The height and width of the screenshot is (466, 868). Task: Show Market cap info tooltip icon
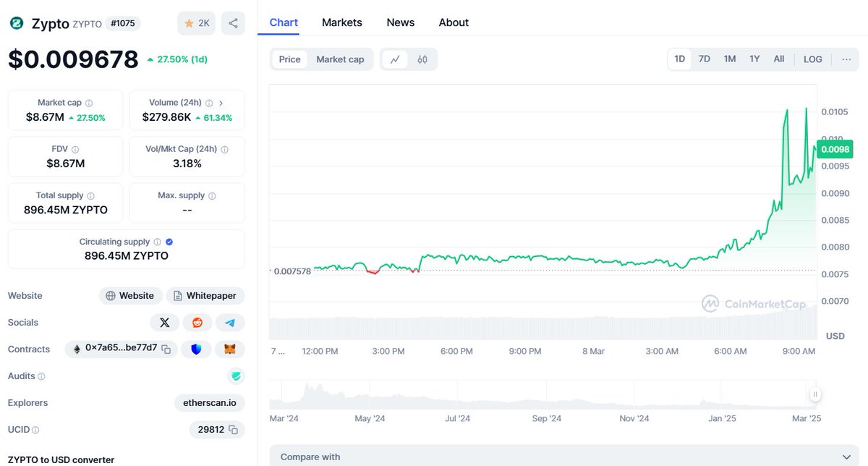tap(89, 103)
